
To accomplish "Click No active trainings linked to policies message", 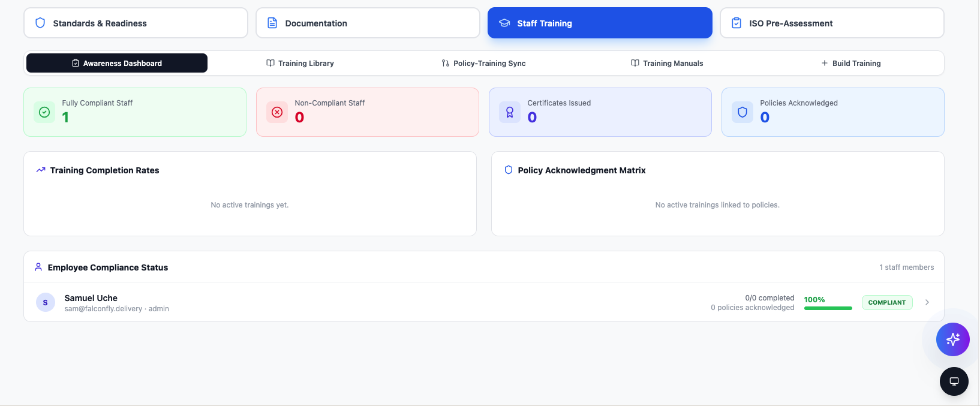I will 717,205.
